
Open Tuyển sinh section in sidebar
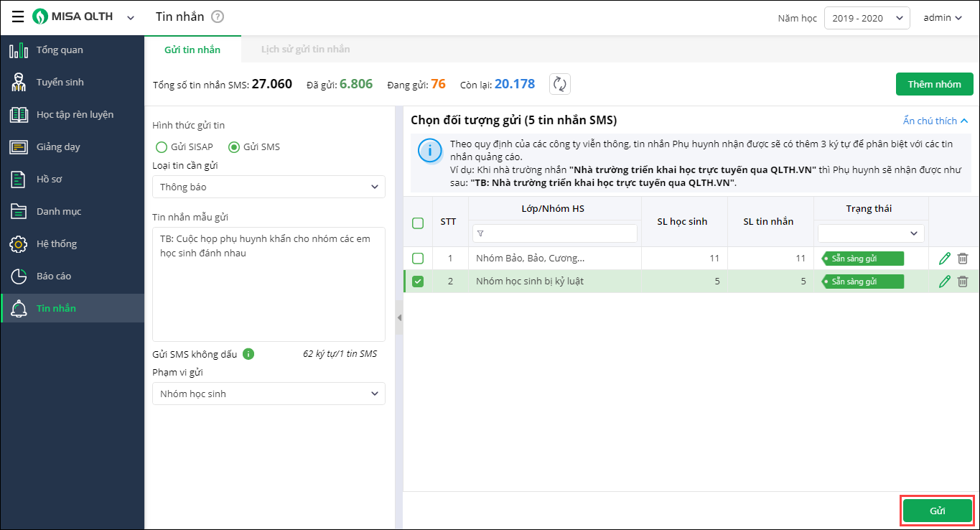coord(73,83)
